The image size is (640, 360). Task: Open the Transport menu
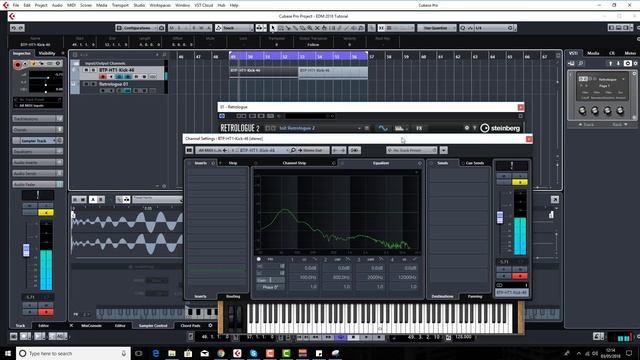coord(120,5)
